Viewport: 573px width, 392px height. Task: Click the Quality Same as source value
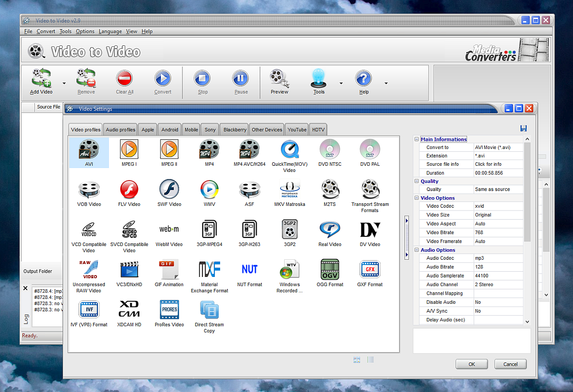click(499, 189)
